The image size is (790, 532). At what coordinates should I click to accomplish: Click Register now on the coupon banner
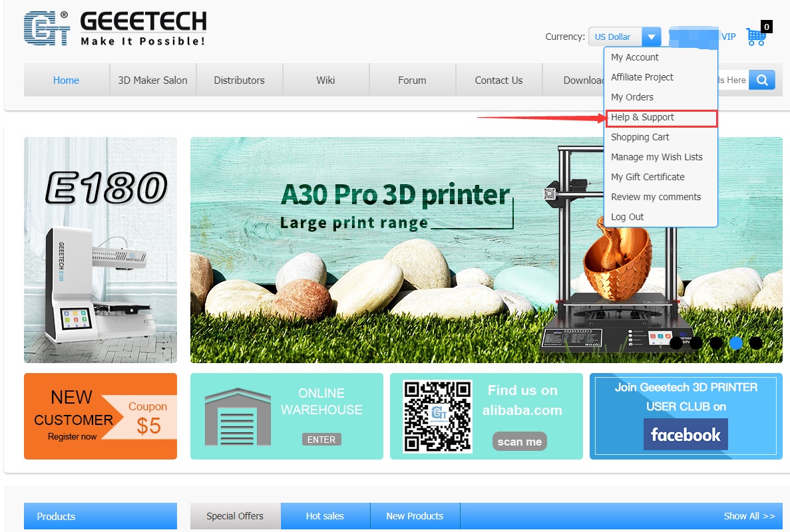tap(72, 436)
